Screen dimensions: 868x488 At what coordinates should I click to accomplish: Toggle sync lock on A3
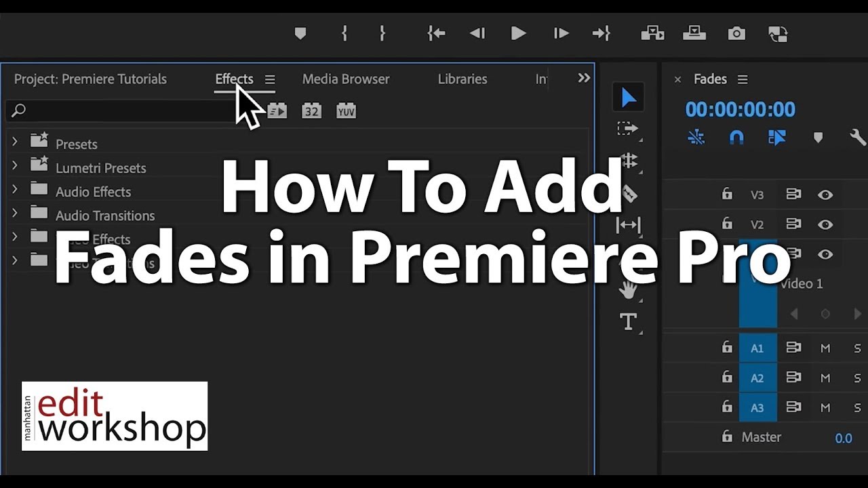pyautogui.click(x=793, y=407)
